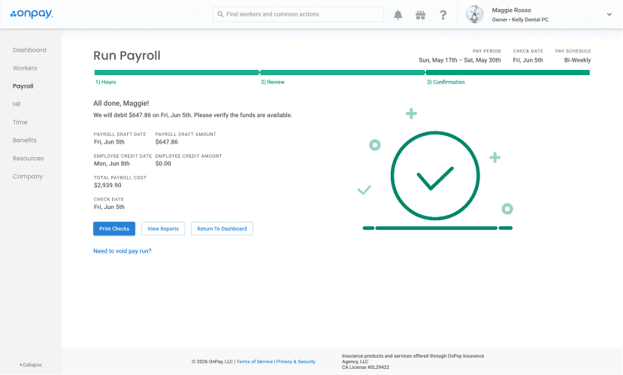Click the pay period 'Sun, May 17th – Sat, May 30th'
Image resolution: width=623 pixels, height=375 pixels.
click(460, 60)
